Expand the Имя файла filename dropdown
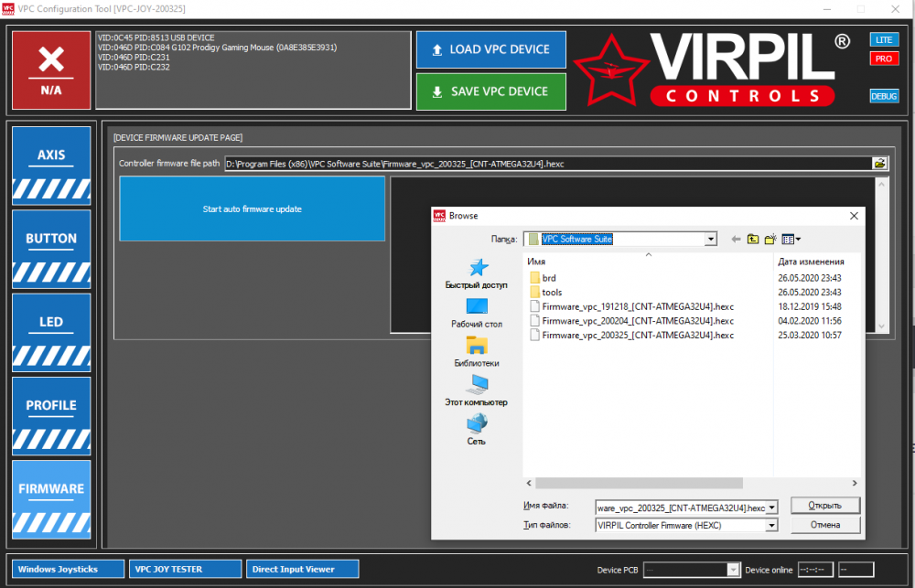This screenshot has width=915, height=588. point(772,508)
